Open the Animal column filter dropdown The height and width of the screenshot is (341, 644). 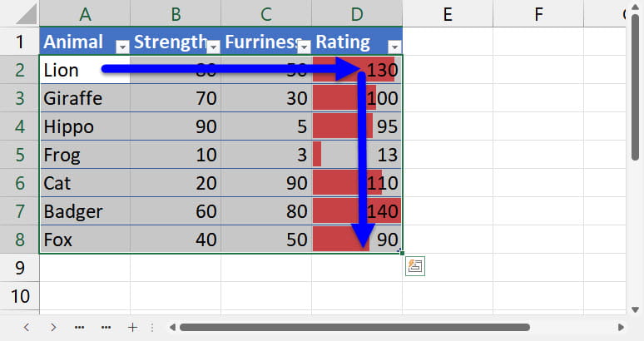[122, 47]
